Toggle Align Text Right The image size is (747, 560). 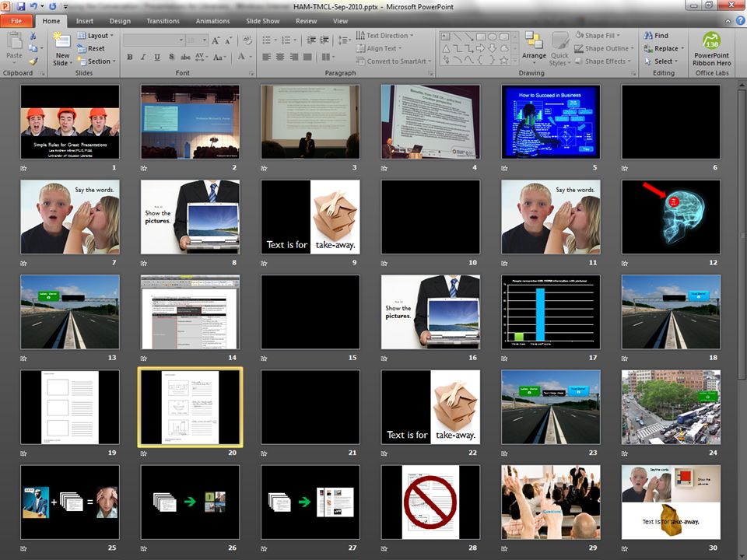(x=294, y=57)
